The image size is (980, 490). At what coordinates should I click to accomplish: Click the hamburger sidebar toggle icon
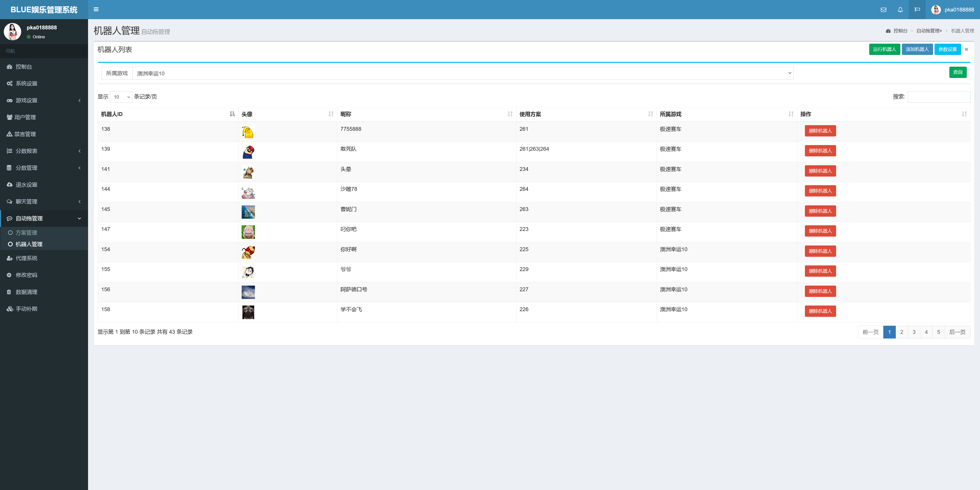click(96, 9)
